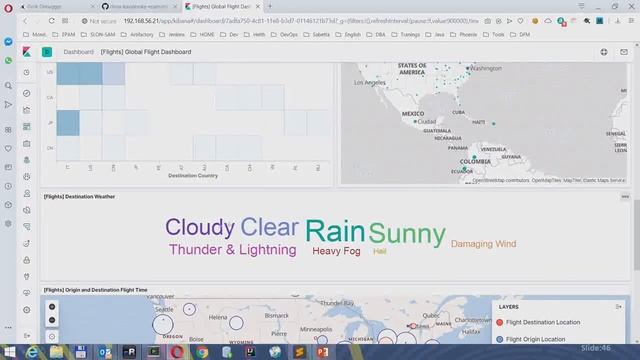Select Thunder & Lightning tag
This screenshot has height=360, width=640.
(233, 250)
